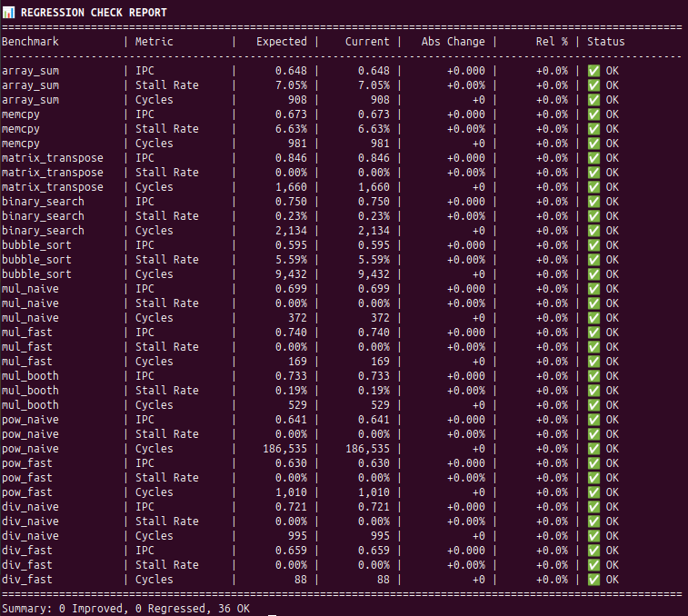
Task: Click green checkmark in memcpy Cycles row
Action: [593, 144]
